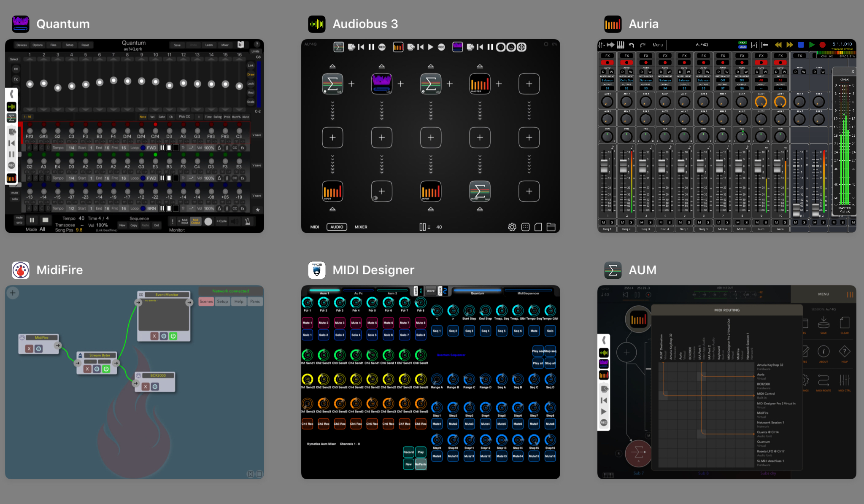Collapse the Audiobus side panel in AUM
Image resolution: width=864 pixels, height=504 pixels.
click(x=604, y=340)
